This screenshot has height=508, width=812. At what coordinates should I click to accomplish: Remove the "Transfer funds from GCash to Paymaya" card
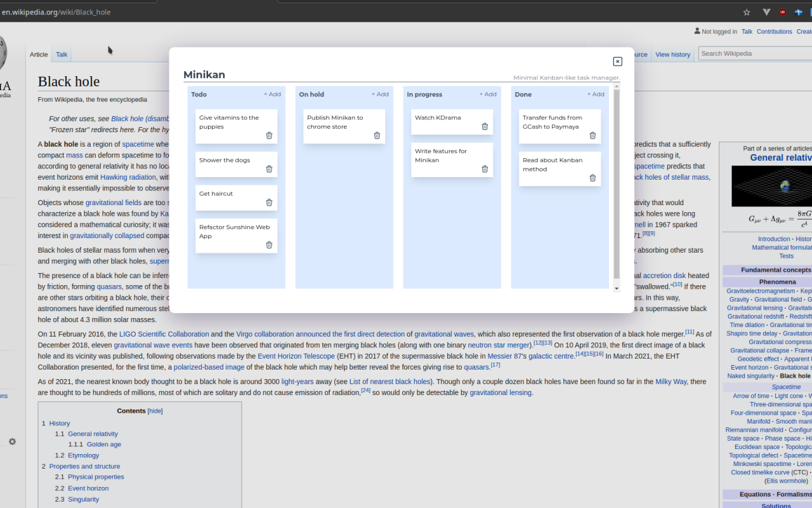click(x=593, y=135)
